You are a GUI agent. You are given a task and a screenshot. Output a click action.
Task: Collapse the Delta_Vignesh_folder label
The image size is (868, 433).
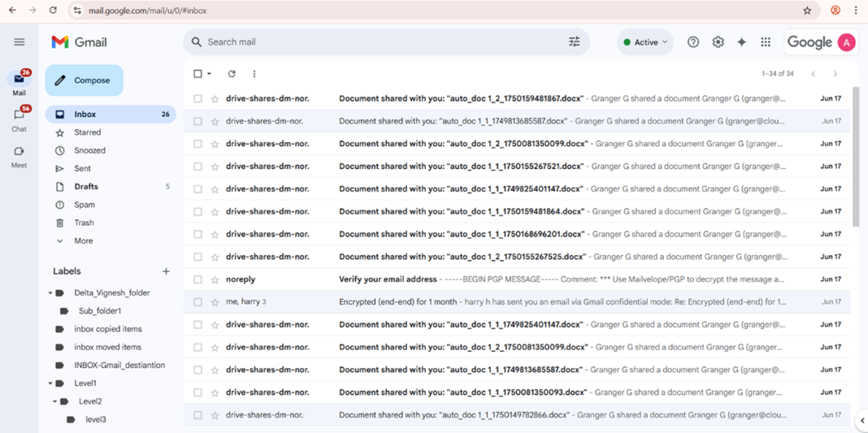[x=51, y=293]
